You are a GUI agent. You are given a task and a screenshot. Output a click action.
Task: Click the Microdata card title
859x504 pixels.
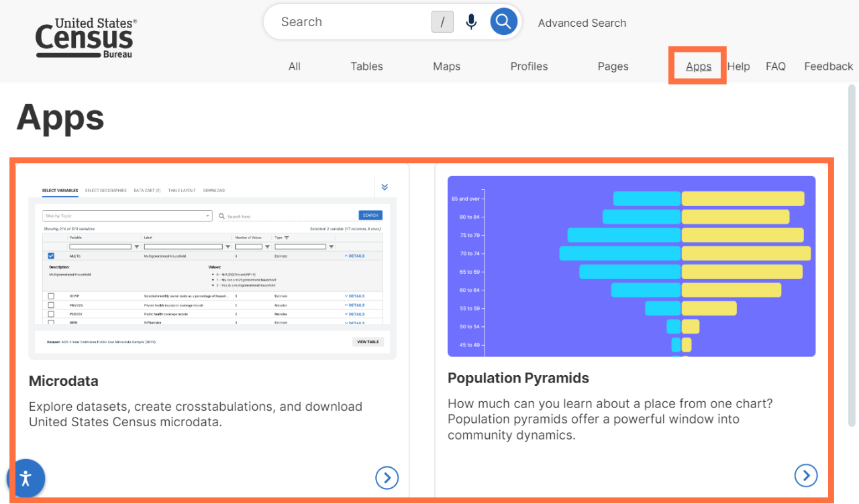point(64,381)
